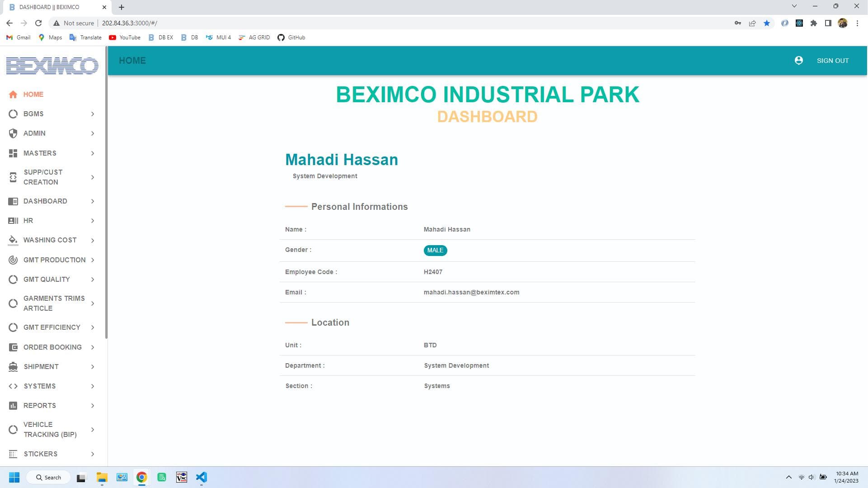This screenshot has height=488, width=868.
Task: Expand the GMT QUALITY chevron
Action: tap(93, 280)
